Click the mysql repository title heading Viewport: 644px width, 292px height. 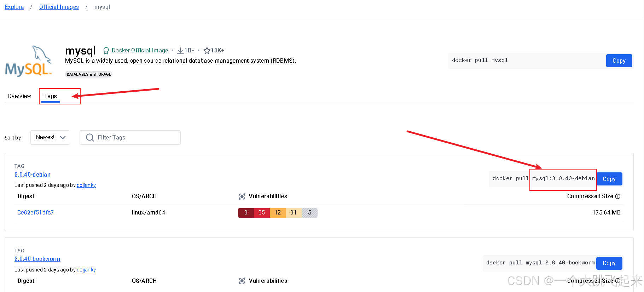pos(80,51)
